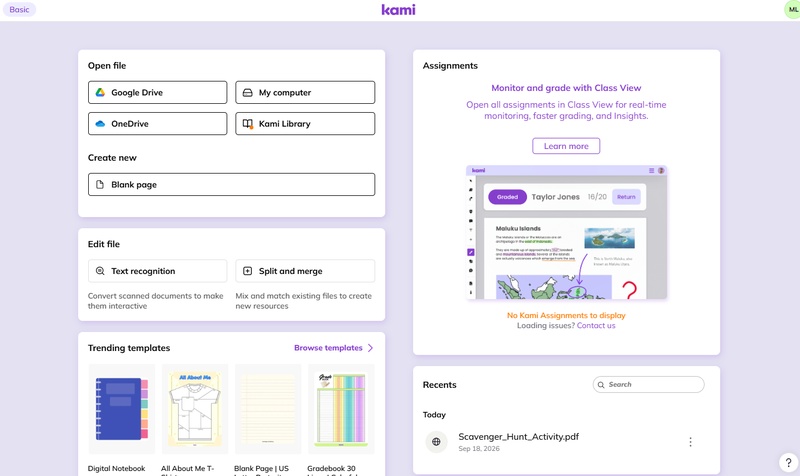
Task: Click the 'Gradebook 30' template label
Action: (331, 468)
